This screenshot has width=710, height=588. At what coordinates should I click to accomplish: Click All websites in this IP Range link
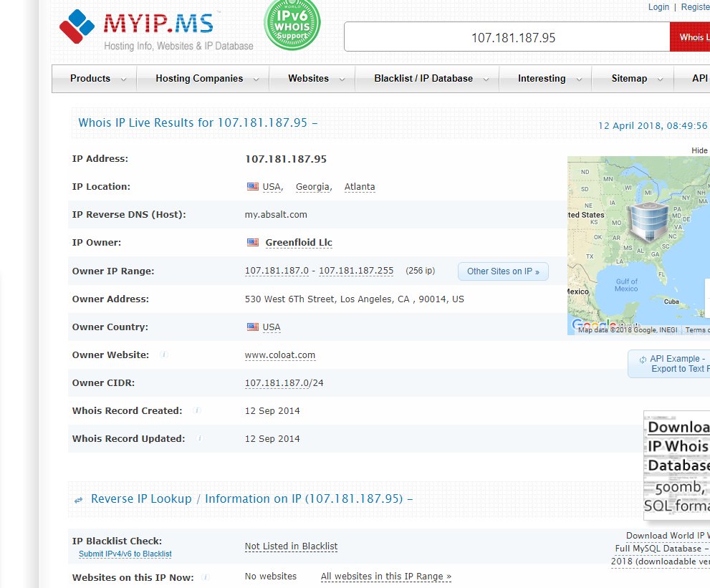tap(385, 577)
